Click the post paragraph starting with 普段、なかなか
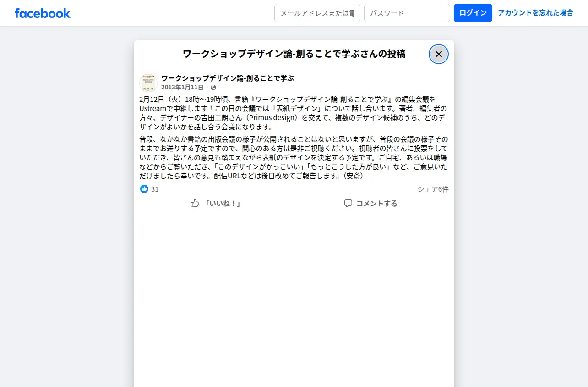 (x=294, y=157)
